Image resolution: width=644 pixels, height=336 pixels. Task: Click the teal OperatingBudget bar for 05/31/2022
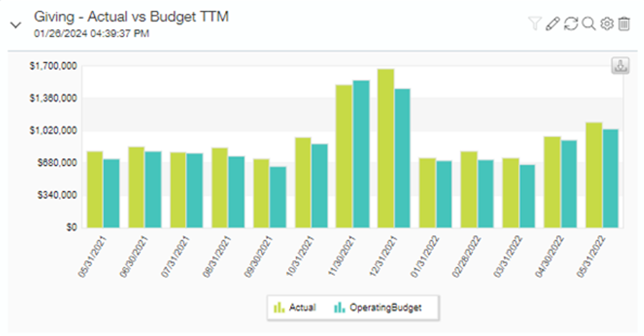click(610, 178)
